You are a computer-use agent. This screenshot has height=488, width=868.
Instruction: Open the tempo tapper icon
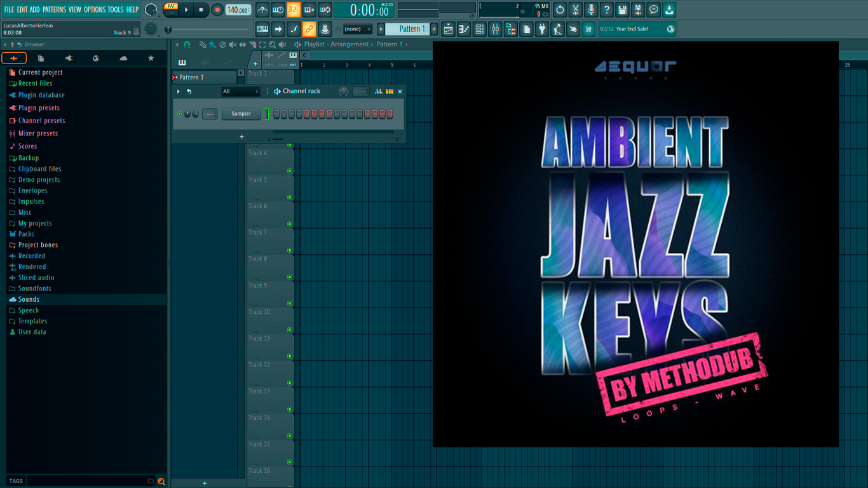(557, 29)
